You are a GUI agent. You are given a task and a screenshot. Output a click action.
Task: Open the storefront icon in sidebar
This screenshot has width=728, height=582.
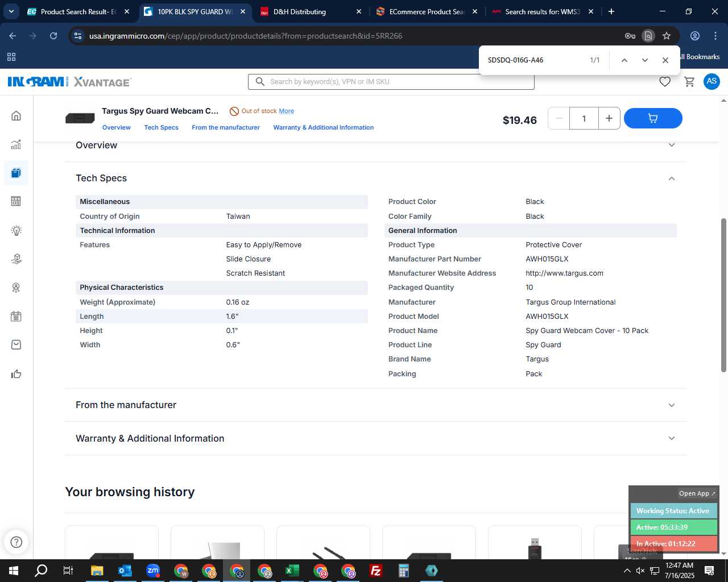tap(16, 201)
